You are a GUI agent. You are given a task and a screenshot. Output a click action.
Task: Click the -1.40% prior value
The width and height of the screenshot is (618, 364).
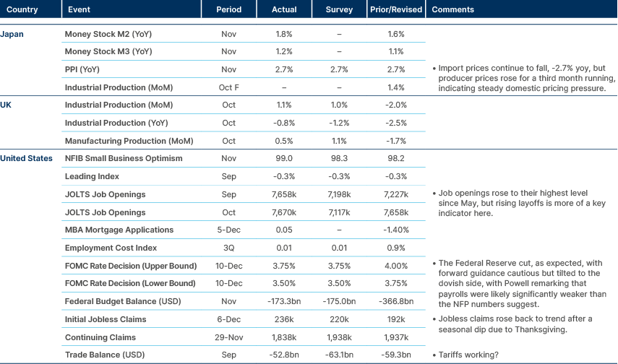coord(396,230)
